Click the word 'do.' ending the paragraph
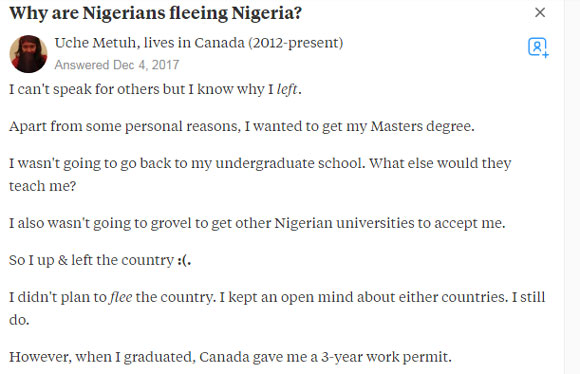This screenshot has width=580, height=374. pyautogui.click(x=19, y=320)
